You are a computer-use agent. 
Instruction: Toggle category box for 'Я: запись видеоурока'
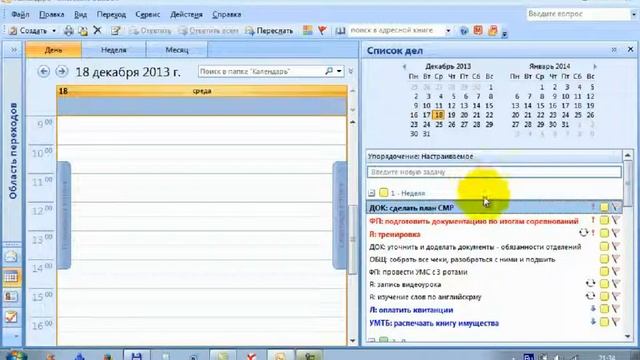[x=604, y=284]
